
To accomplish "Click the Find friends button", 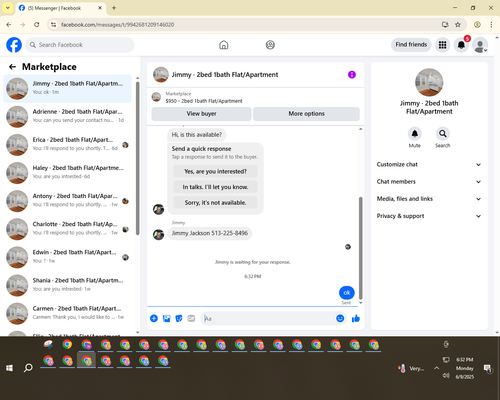I will click(x=411, y=45).
